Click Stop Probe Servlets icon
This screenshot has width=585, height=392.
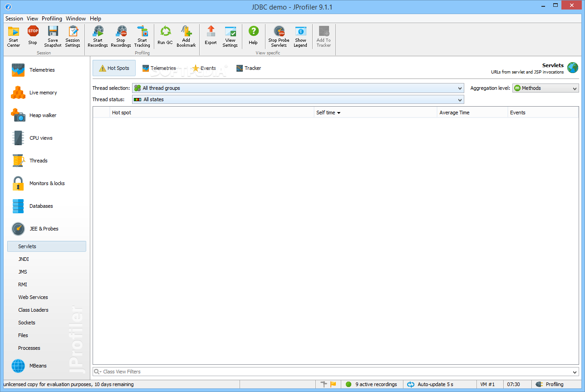pos(279,36)
